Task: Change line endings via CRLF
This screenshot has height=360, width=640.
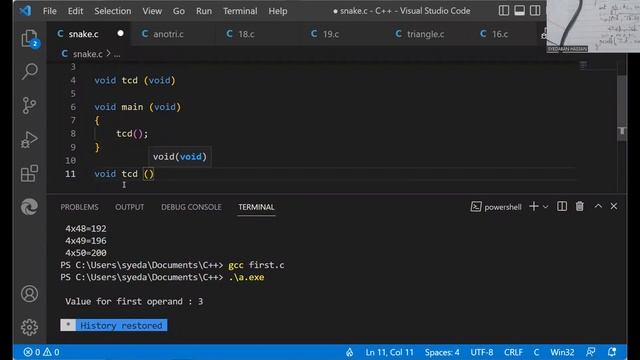Action: point(513,352)
